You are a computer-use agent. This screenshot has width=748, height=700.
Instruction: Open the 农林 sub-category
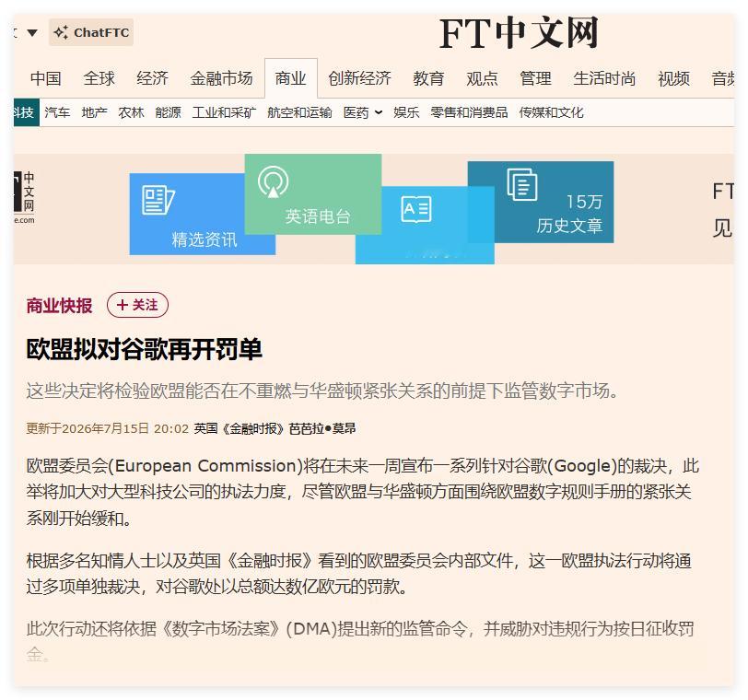[131, 112]
